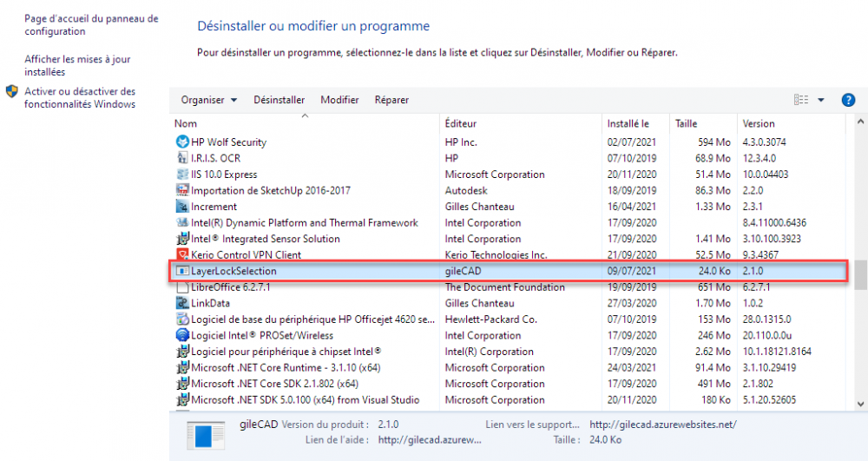Click Kerio Technologies Inc. publisher cell
The width and height of the screenshot is (868, 461).
496,254
